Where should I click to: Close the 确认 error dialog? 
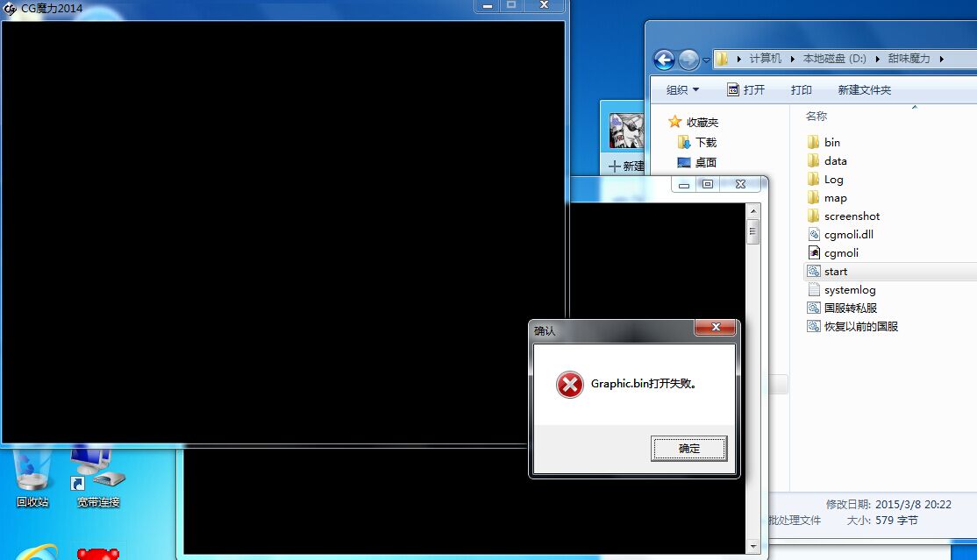click(x=715, y=328)
